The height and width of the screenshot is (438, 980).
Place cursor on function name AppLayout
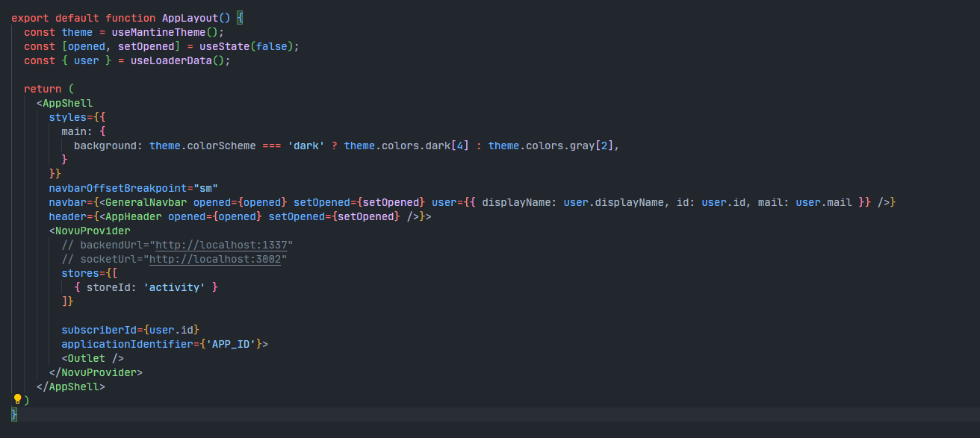190,18
